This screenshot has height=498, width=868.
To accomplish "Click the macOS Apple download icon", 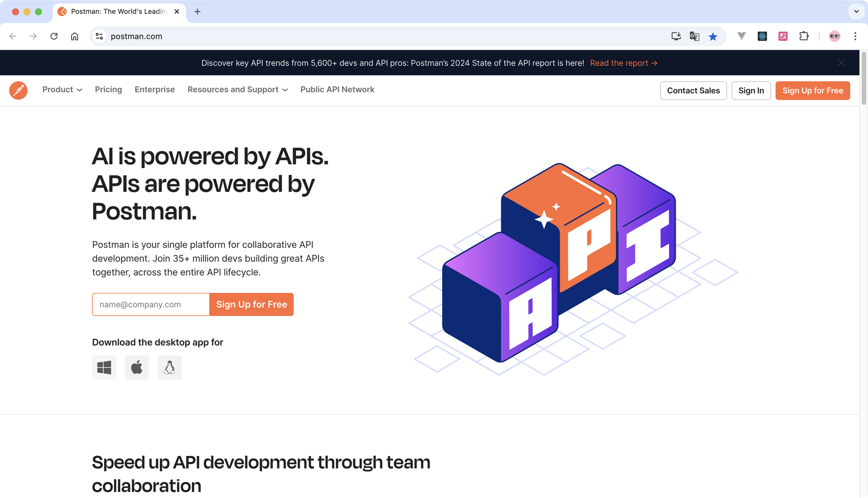I will click(137, 367).
